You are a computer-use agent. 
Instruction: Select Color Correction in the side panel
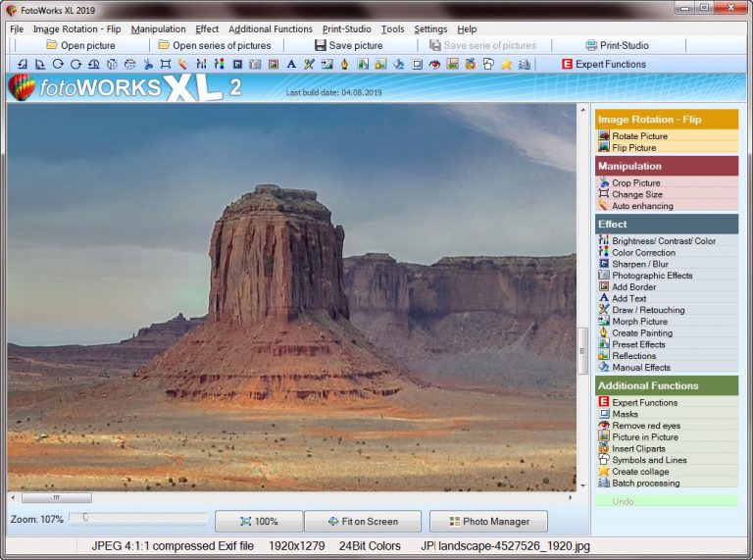click(x=667, y=252)
